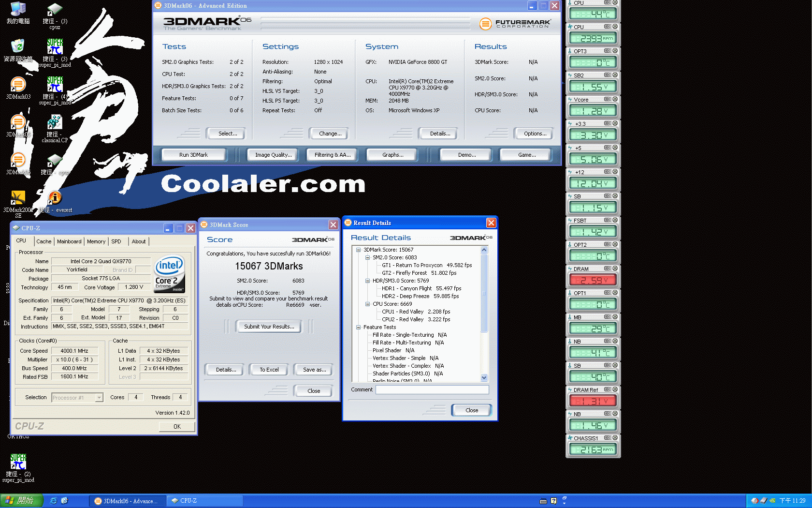Select the CPU tab in CPU-Z

pos(22,240)
